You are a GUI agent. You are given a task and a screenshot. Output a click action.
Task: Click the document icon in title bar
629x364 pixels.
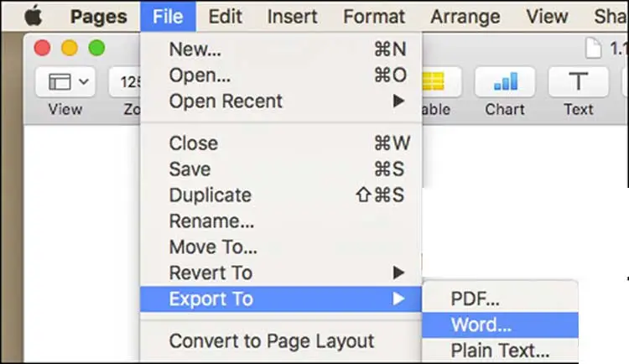click(x=593, y=49)
